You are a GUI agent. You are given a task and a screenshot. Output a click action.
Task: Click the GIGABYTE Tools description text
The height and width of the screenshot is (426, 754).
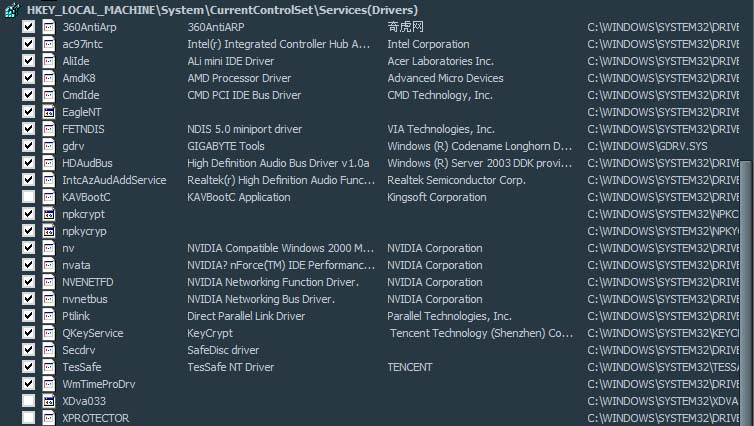(225, 146)
